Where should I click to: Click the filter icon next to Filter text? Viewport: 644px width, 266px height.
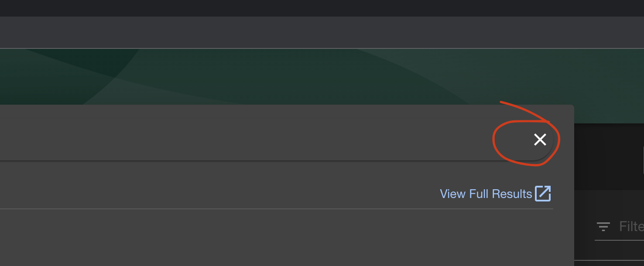pos(604,226)
